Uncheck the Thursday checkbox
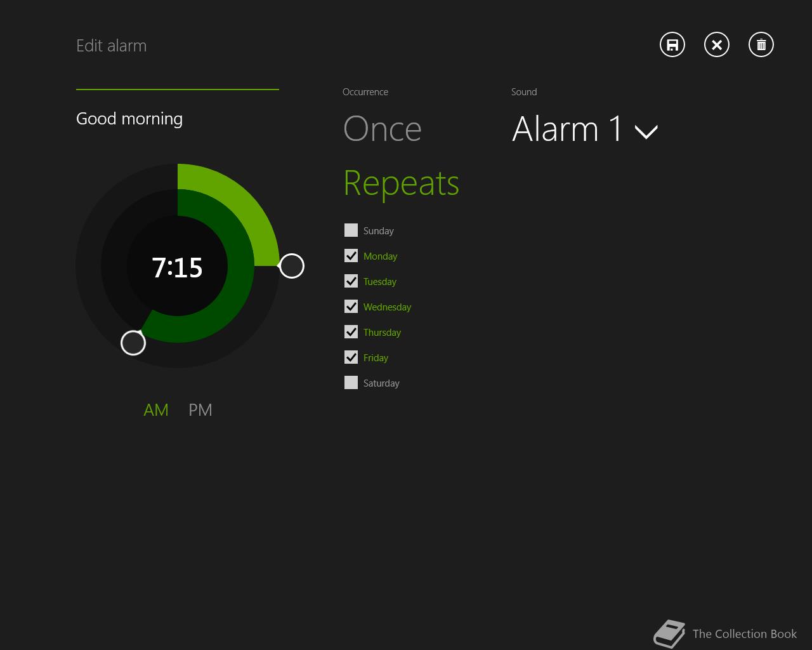Viewport: 812px width, 650px height. point(351,332)
